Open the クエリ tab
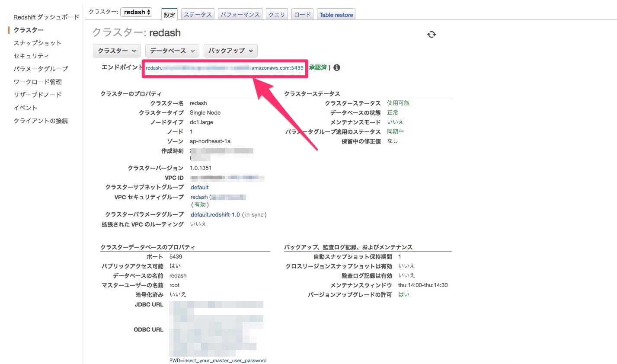The width and height of the screenshot is (617, 364). tap(277, 15)
